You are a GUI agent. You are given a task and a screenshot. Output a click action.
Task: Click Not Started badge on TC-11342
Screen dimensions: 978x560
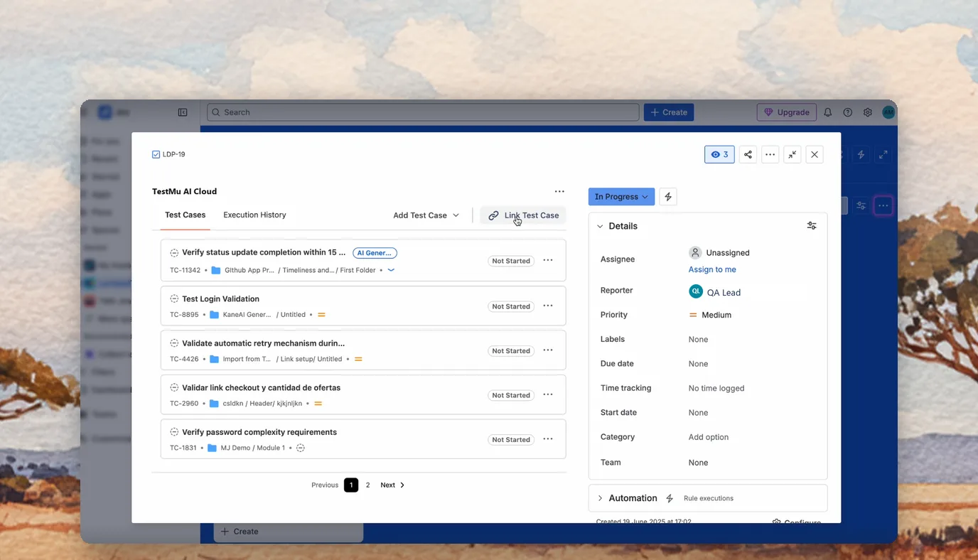[x=511, y=261]
